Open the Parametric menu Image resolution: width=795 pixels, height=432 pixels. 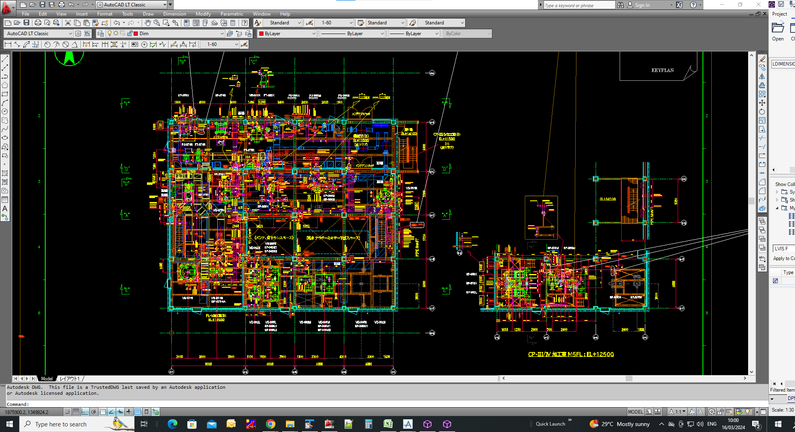point(231,14)
